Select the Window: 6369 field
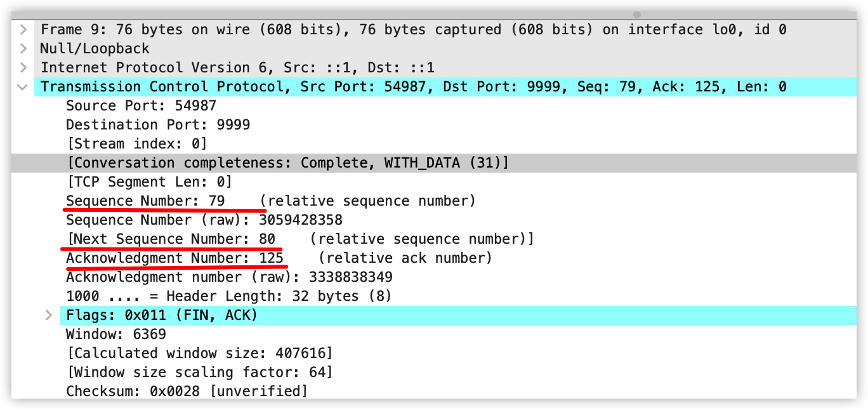The image size is (868, 410). (x=115, y=334)
